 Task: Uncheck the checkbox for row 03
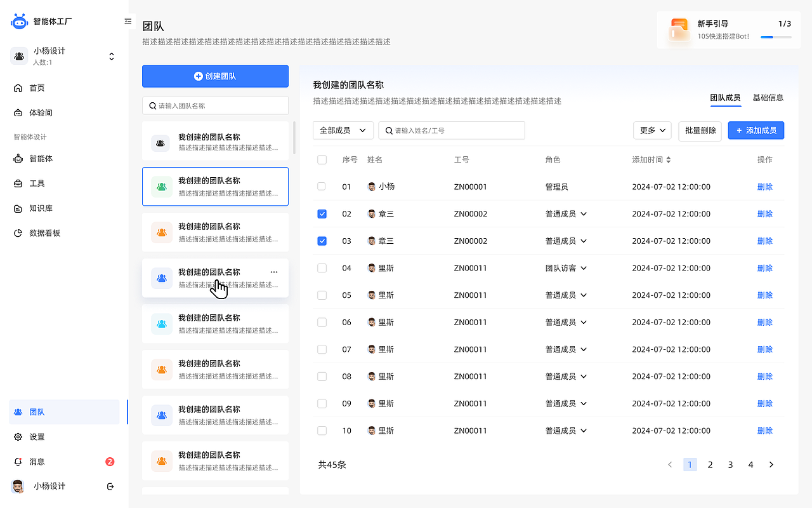click(x=322, y=241)
